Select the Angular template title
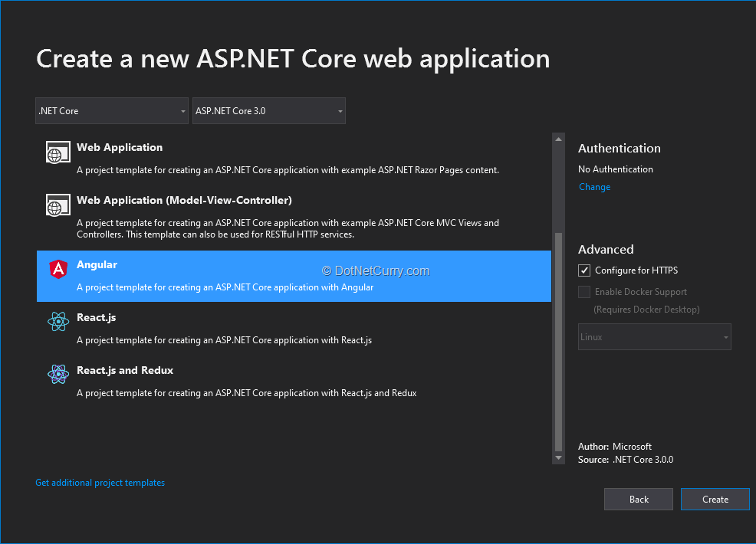 coord(97,264)
